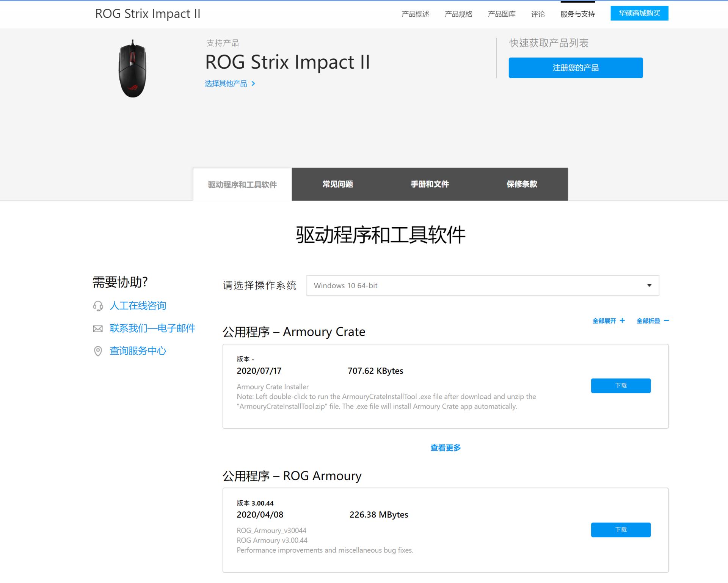Image resolution: width=728 pixels, height=583 pixels.
Task: Open the 产品规格 menu item
Action: click(x=459, y=14)
